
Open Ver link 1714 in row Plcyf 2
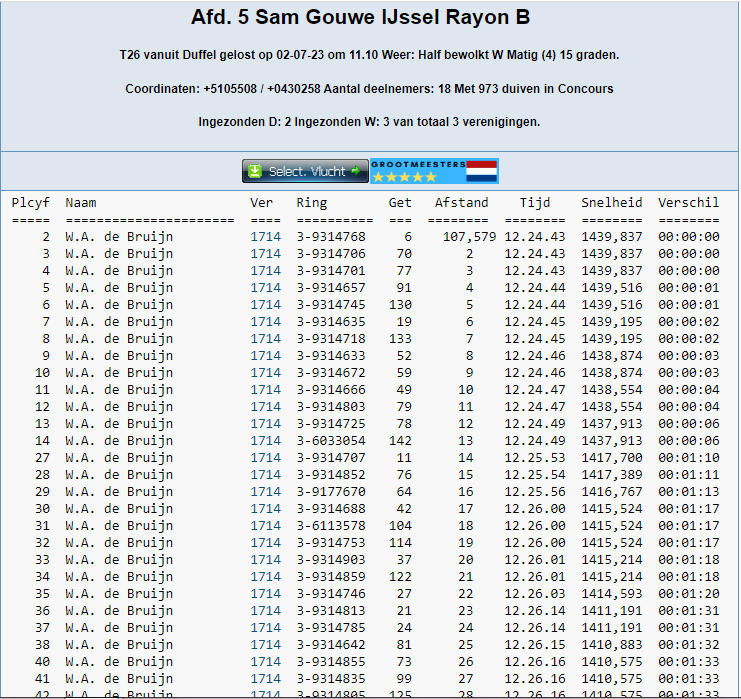coord(266,237)
